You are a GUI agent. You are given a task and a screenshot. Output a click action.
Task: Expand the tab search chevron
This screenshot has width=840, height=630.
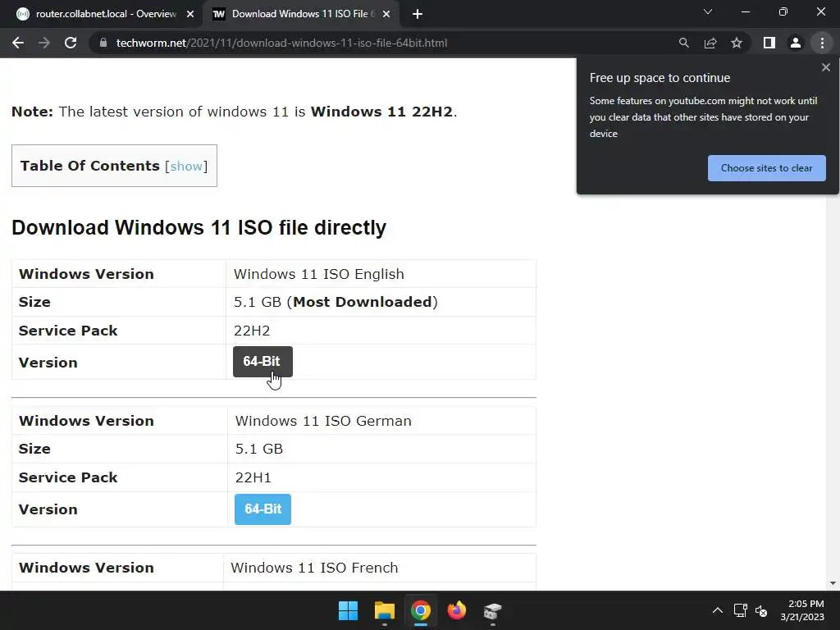click(708, 11)
